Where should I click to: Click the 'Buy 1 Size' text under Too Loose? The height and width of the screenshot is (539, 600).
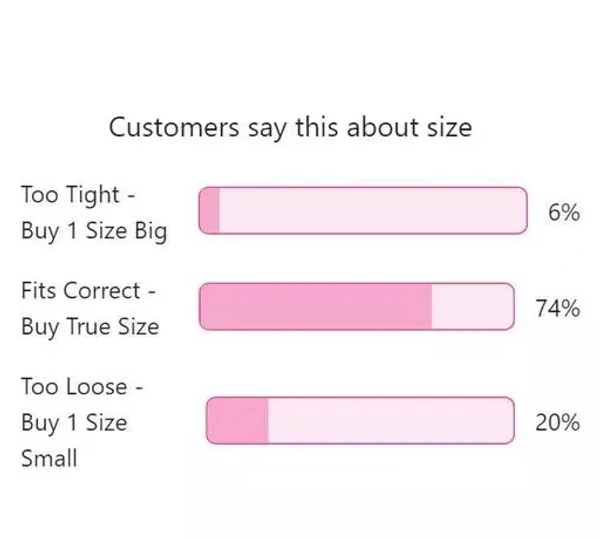(74, 422)
